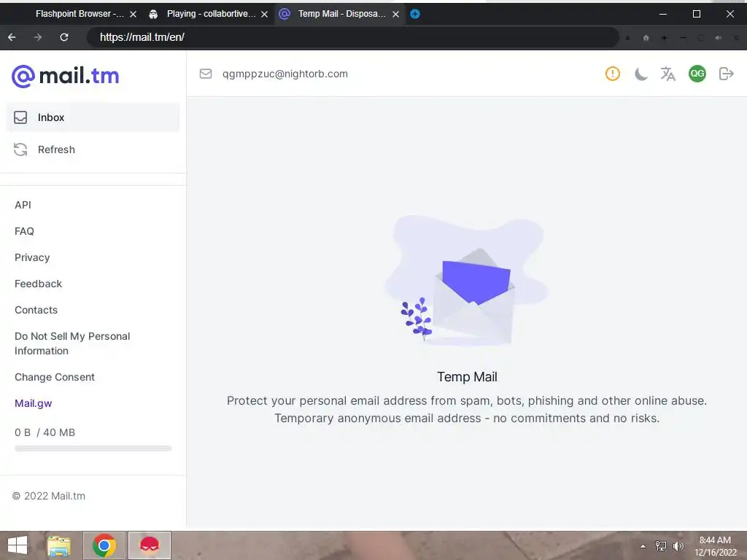747x560 pixels.
Task: Open the FAQ page link
Action: 24,231
